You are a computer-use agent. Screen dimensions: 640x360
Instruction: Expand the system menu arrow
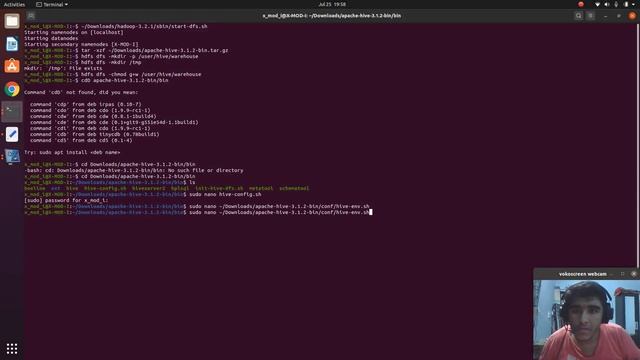click(x=634, y=4)
